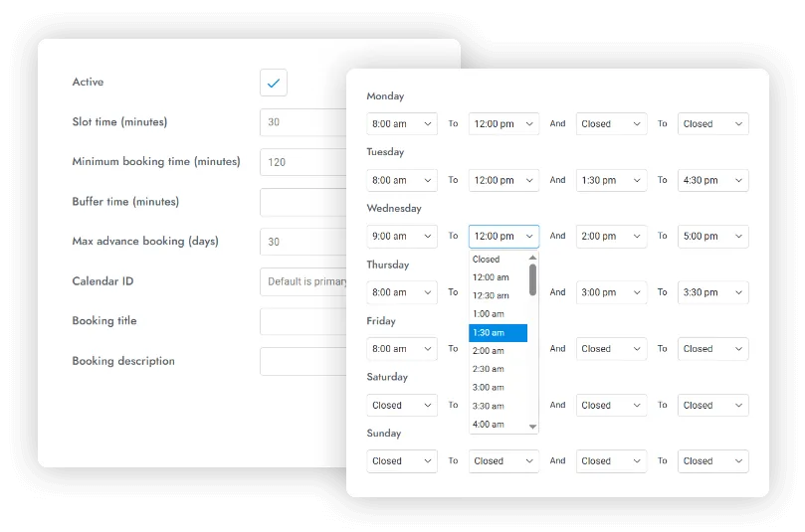Select 12:30 am in open list
805x532 pixels.
coord(498,296)
